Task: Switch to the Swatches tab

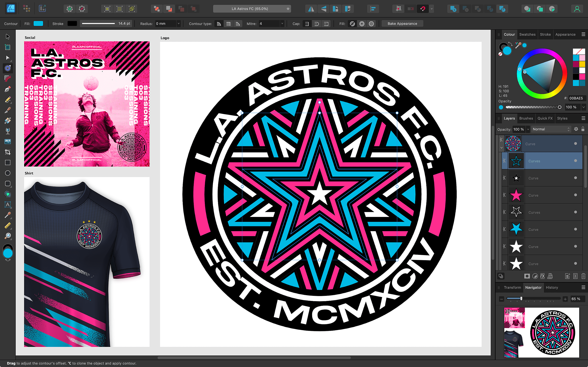Action: coord(527,34)
